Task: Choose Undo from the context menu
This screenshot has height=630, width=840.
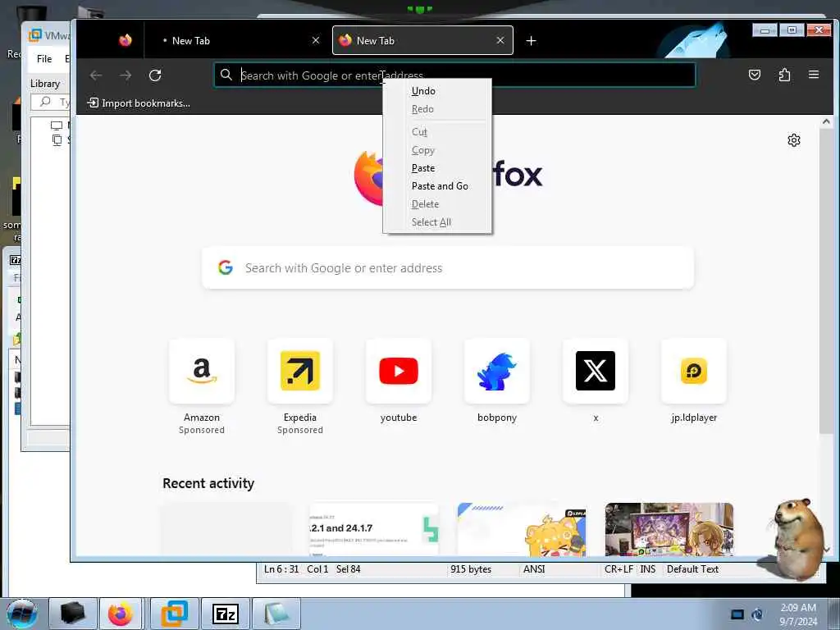Action: 423,91
